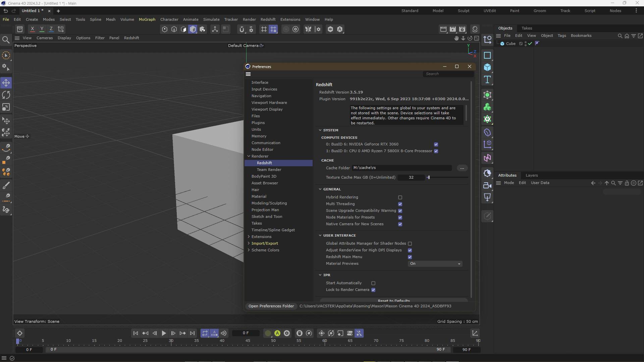This screenshot has height=362, width=644.
Task: Click the Cube primitive icon in right palette
Action: click(487, 67)
